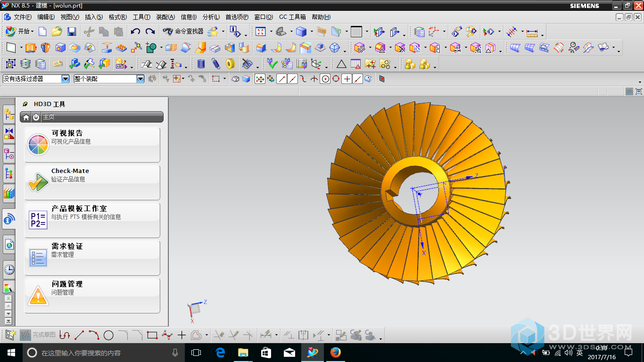Expand the Start (开始) dropdown menu
644x362 pixels.
point(33,32)
